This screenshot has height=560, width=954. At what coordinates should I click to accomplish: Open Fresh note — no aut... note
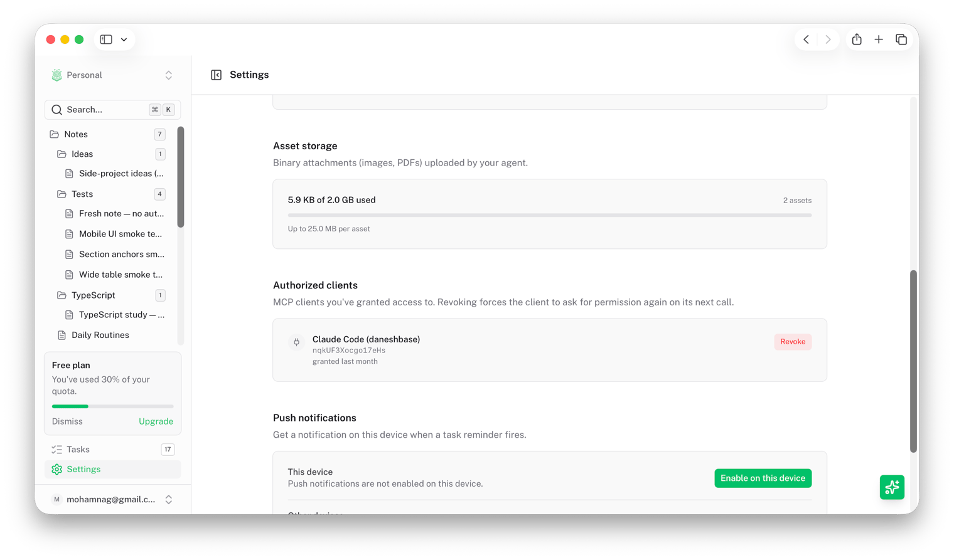coord(115,214)
